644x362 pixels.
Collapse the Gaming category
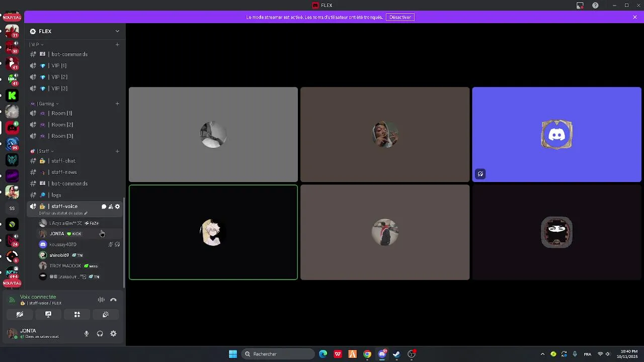pos(45,104)
